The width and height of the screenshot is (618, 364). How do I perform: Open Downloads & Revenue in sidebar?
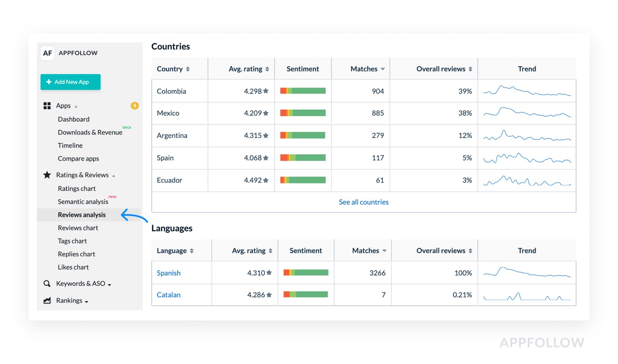pyautogui.click(x=90, y=132)
